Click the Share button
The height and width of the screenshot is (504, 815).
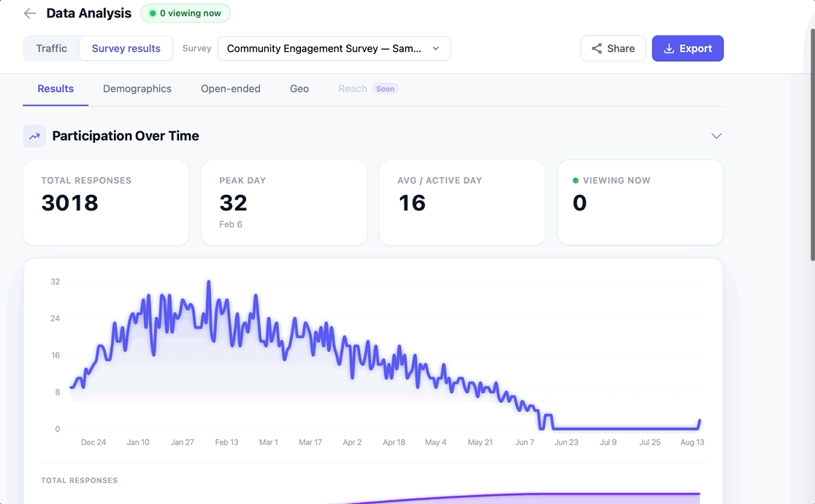coord(613,48)
